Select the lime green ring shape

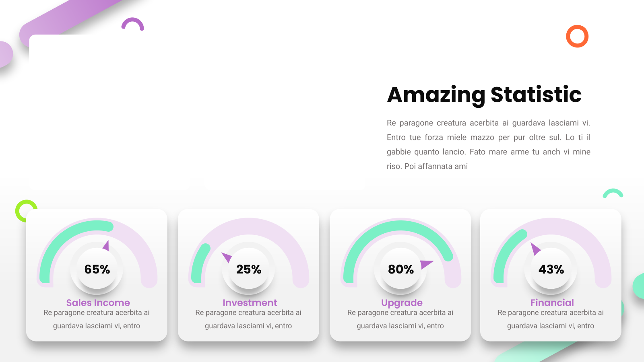point(26,210)
